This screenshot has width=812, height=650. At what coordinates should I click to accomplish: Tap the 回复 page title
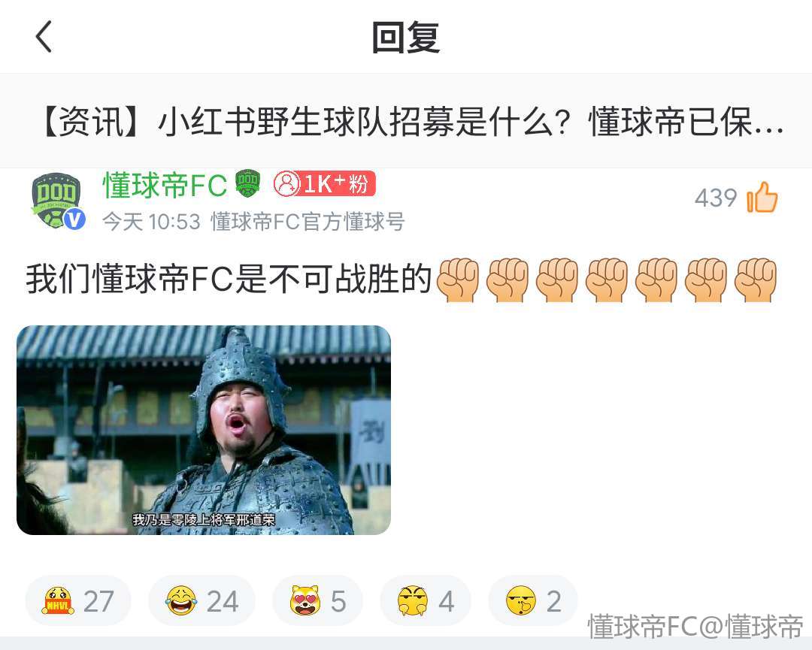pyautogui.click(x=406, y=38)
